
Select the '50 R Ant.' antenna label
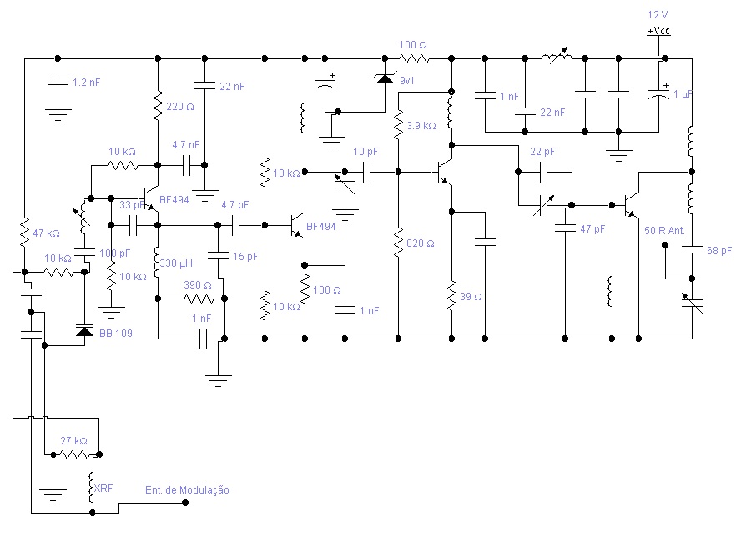click(x=664, y=229)
